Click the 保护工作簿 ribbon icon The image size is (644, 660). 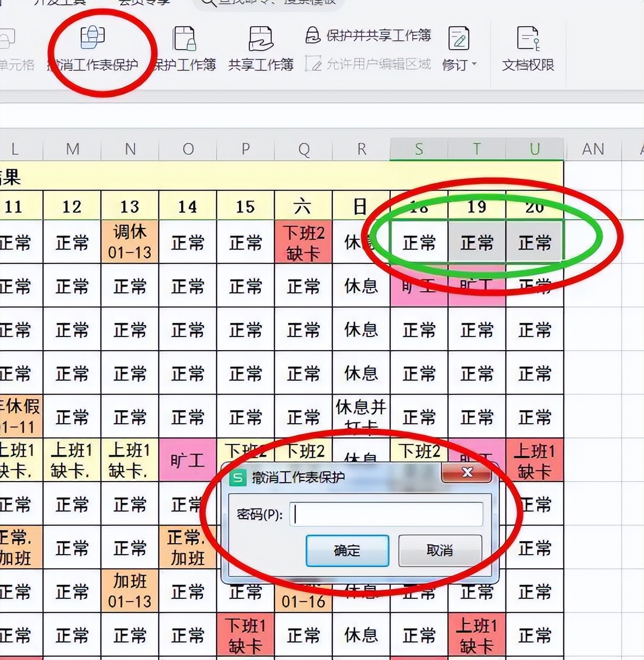pos(184,39)
